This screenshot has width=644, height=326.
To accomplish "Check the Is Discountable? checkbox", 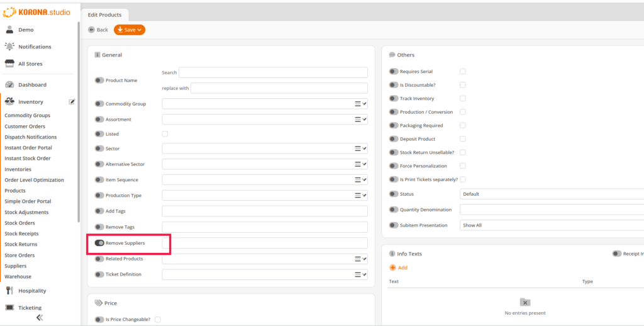I will [463, 85].
